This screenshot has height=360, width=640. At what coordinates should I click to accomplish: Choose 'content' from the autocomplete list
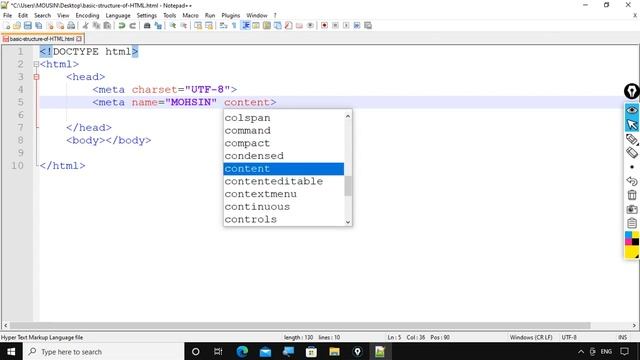pyautogui.click(x=284, y=169)
